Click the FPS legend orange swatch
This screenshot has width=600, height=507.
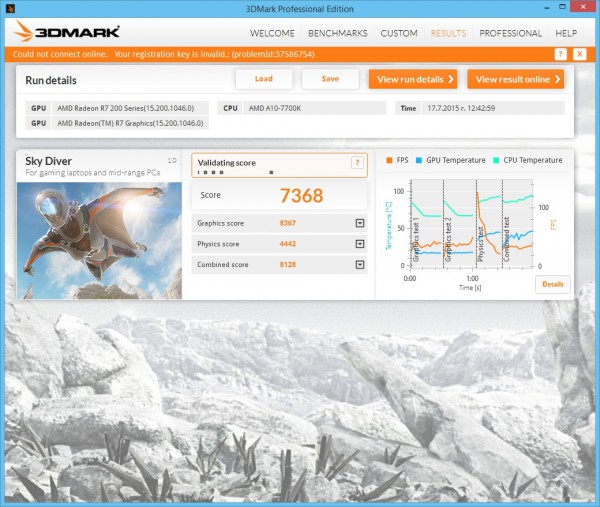tap(389, 160)
